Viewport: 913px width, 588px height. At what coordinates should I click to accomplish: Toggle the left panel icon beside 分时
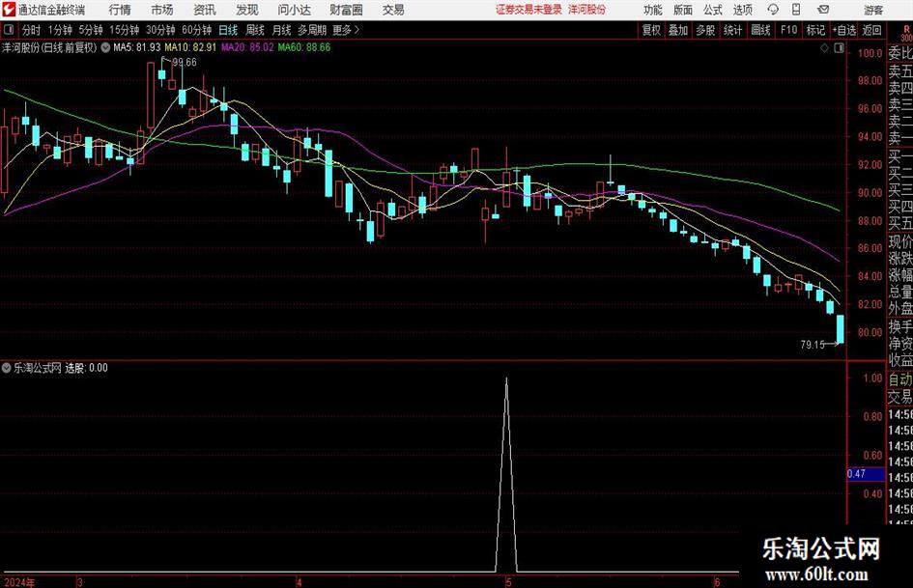pyautogui.click(x=9, y=30)
